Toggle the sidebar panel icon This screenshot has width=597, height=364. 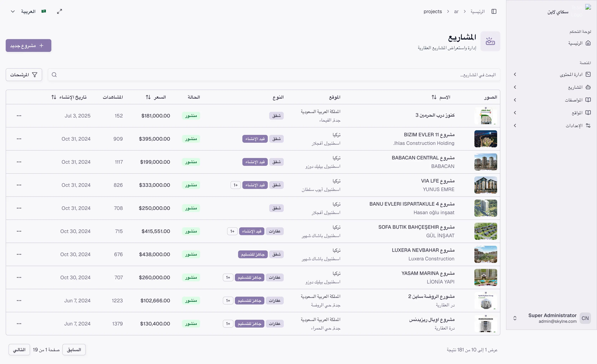click(494, 11)
